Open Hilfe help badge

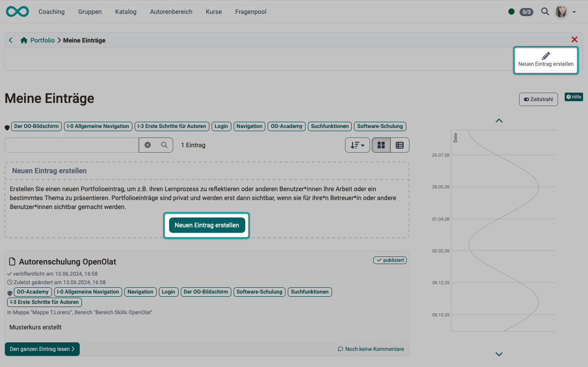(x=574, y=97)
